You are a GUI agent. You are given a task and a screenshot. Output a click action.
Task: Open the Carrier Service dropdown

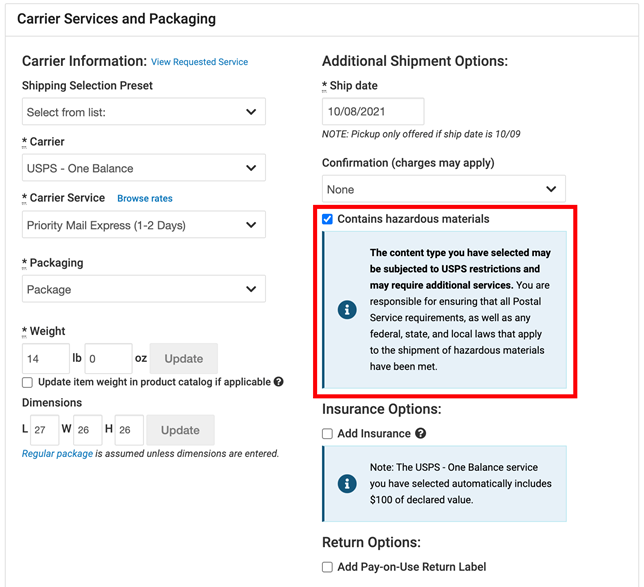pyautogui.click(x=144, y=225)
